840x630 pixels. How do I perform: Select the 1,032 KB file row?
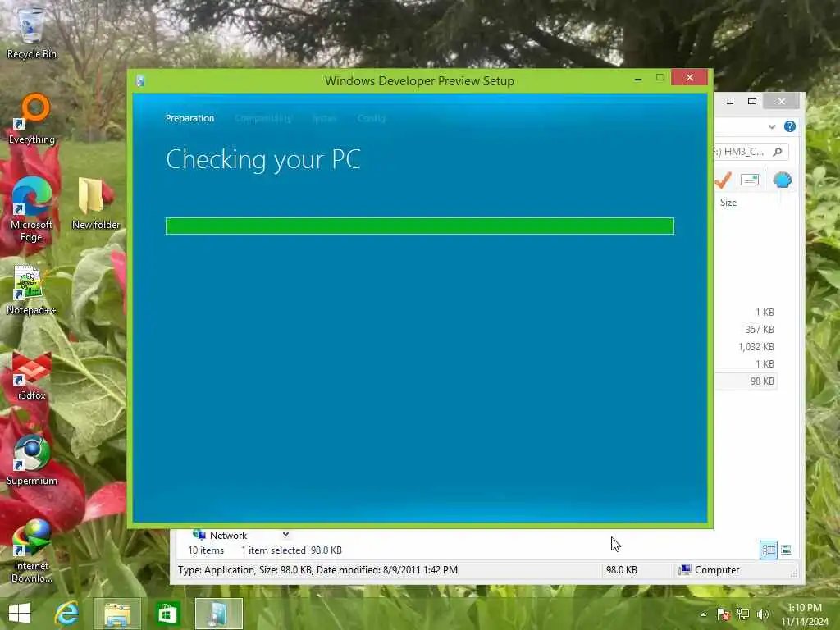point(746,347)
